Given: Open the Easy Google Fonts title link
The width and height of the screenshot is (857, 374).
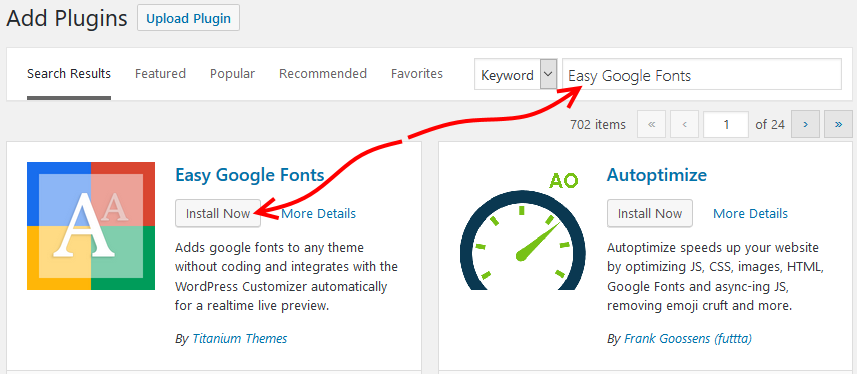Looking at the screenshot, I should (250, 175).
